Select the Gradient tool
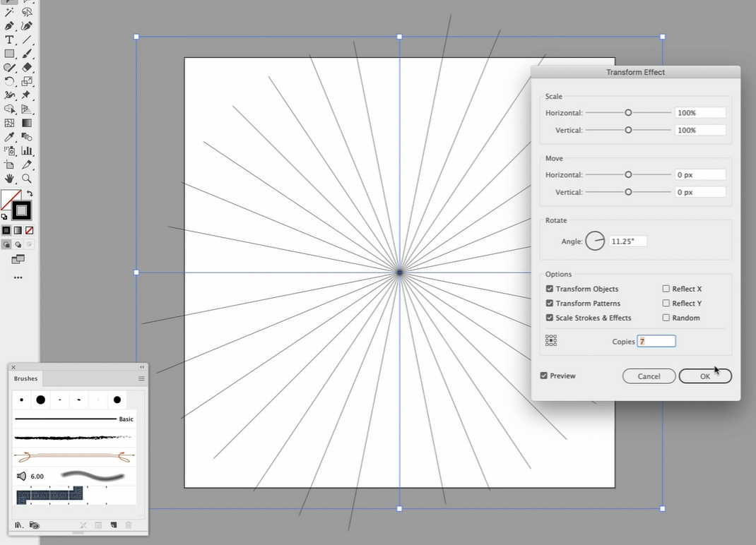 [27, 123]
